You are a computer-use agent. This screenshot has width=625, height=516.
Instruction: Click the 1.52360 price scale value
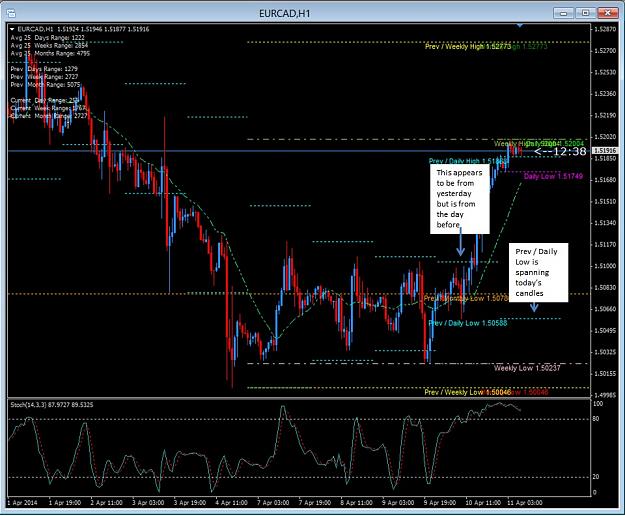(x=605, y=94)
